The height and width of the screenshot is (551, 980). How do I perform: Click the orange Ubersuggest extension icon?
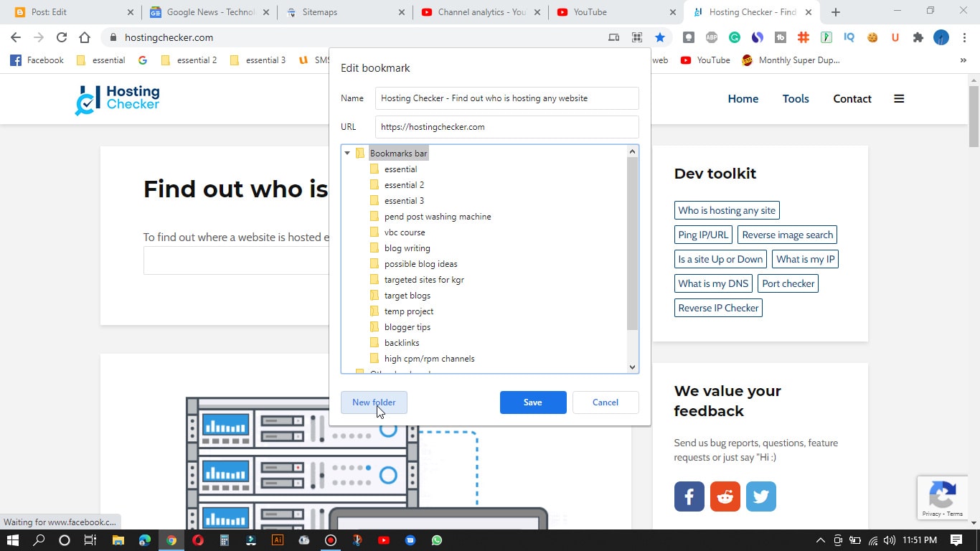click(895, 37)
